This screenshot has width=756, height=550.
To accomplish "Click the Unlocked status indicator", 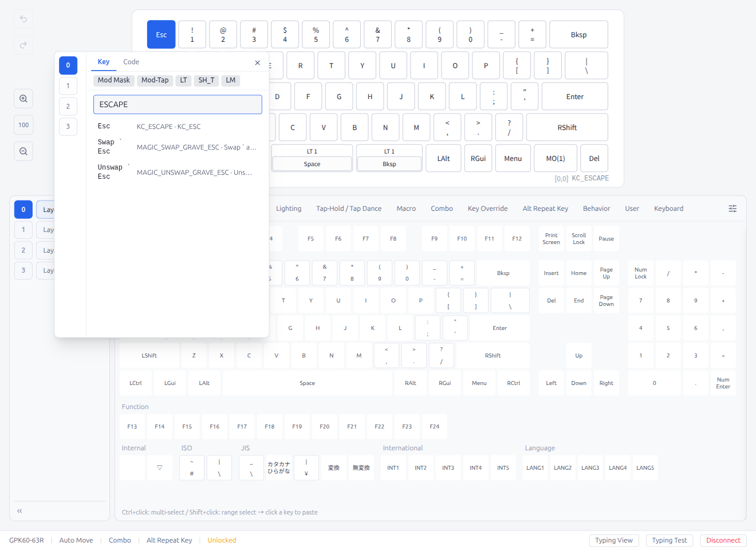I will pos(222,540).
